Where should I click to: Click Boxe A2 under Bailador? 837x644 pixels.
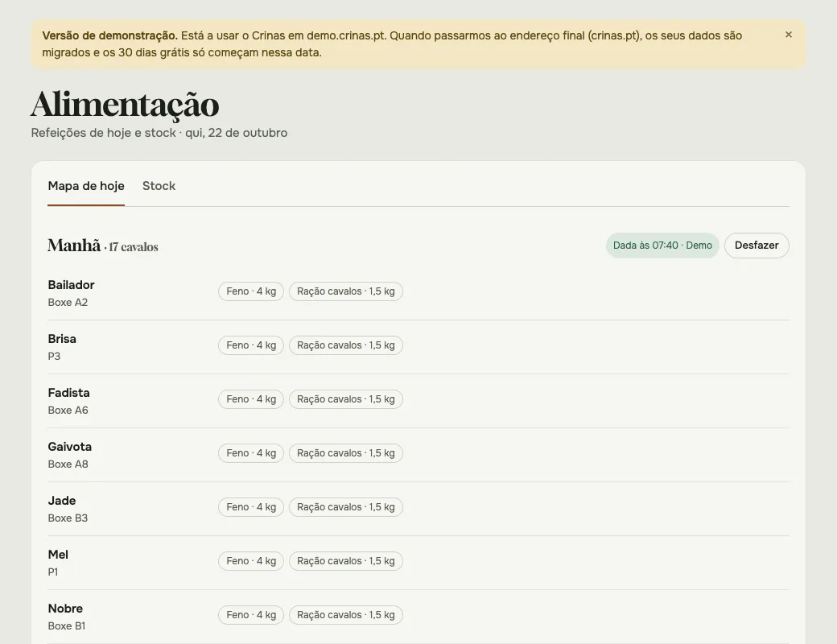[68, 302]
